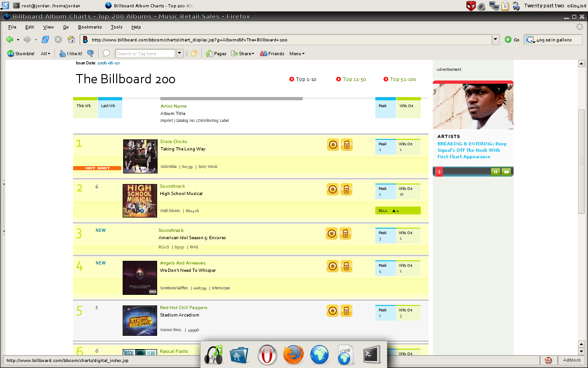Open the Red Hot Chili Peppers artist link
Viewport: 588px width, 368px height.
click(x=183, y=308)
